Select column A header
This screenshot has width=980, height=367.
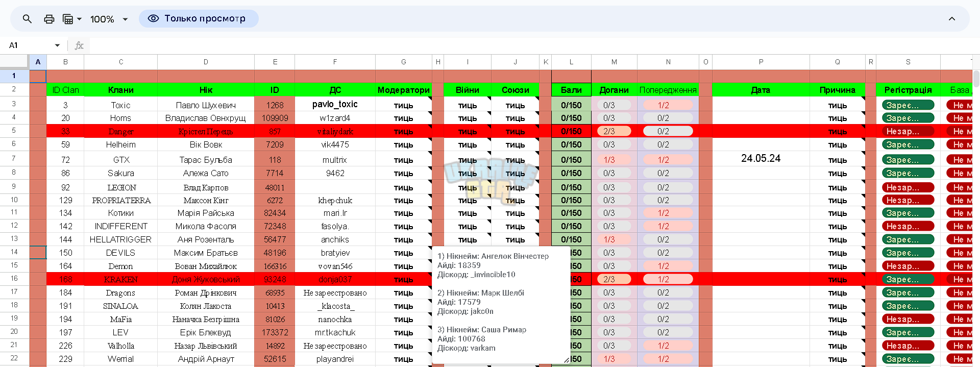[x=38, y=62]
